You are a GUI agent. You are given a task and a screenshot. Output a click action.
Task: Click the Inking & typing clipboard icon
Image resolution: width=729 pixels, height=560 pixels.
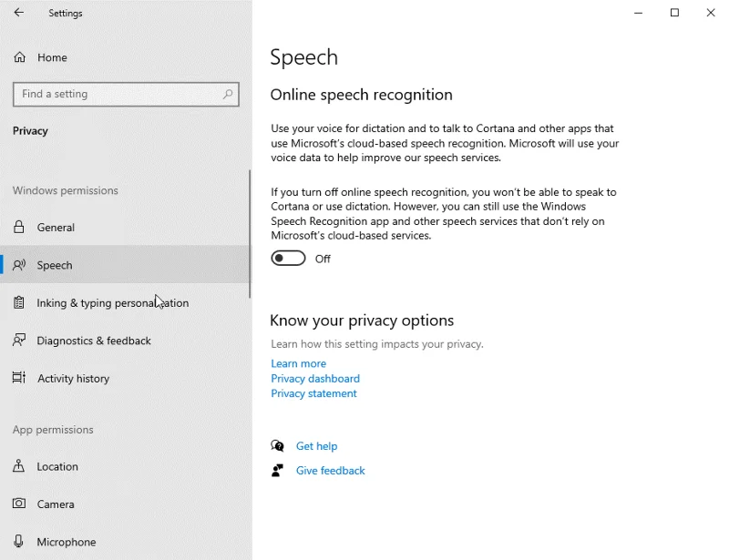click(18, 302)
